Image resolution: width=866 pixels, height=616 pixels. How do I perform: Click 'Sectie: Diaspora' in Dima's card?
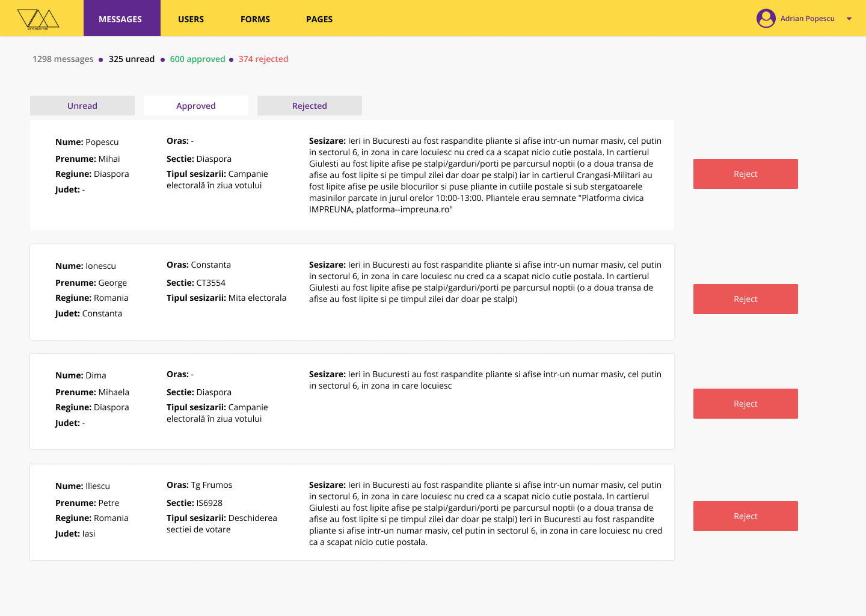click(x=199, y=392)
